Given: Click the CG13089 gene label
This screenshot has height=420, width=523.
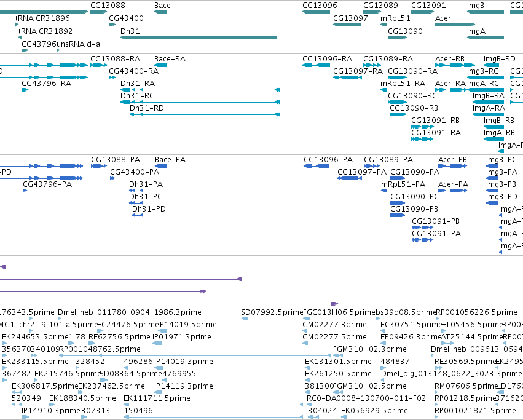Looking at the screenshot, I should click(380, 6).
